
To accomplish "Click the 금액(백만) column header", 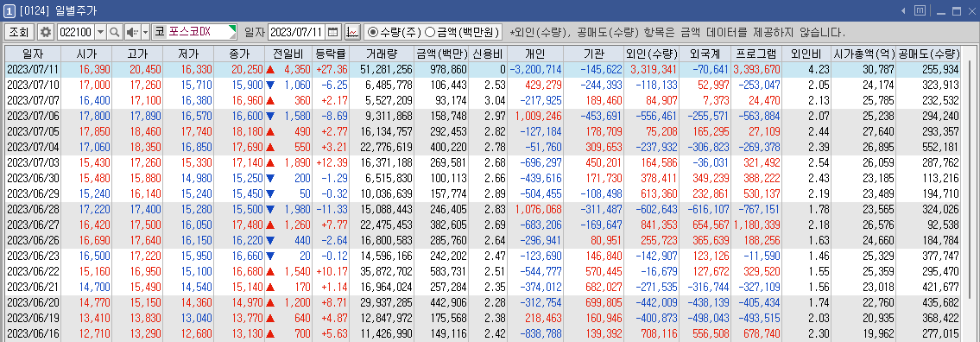I will 441,54.
